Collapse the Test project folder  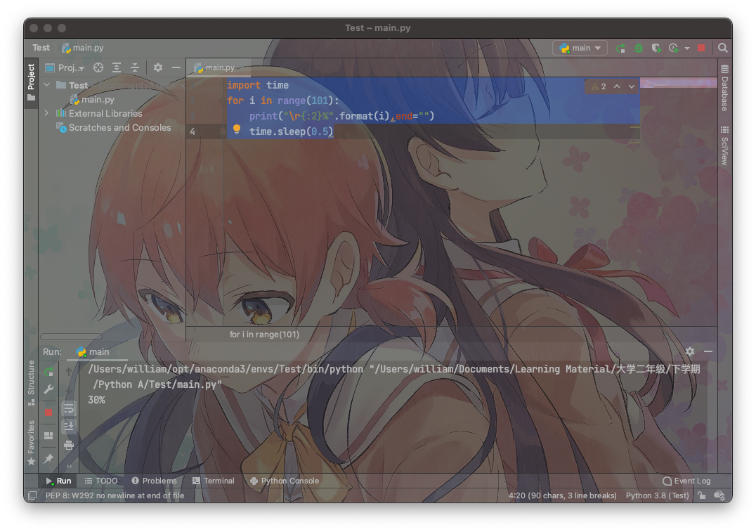click(47, 85)
